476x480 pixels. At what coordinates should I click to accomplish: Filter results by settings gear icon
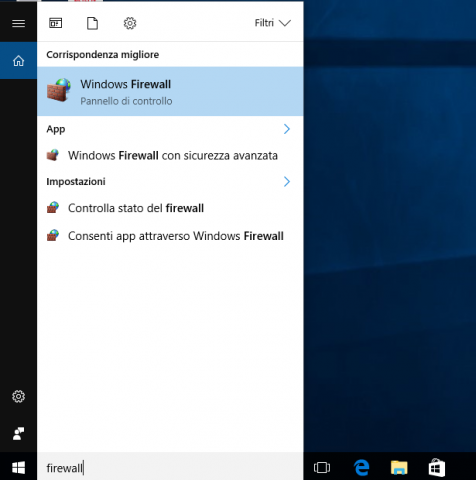[130, 23]
